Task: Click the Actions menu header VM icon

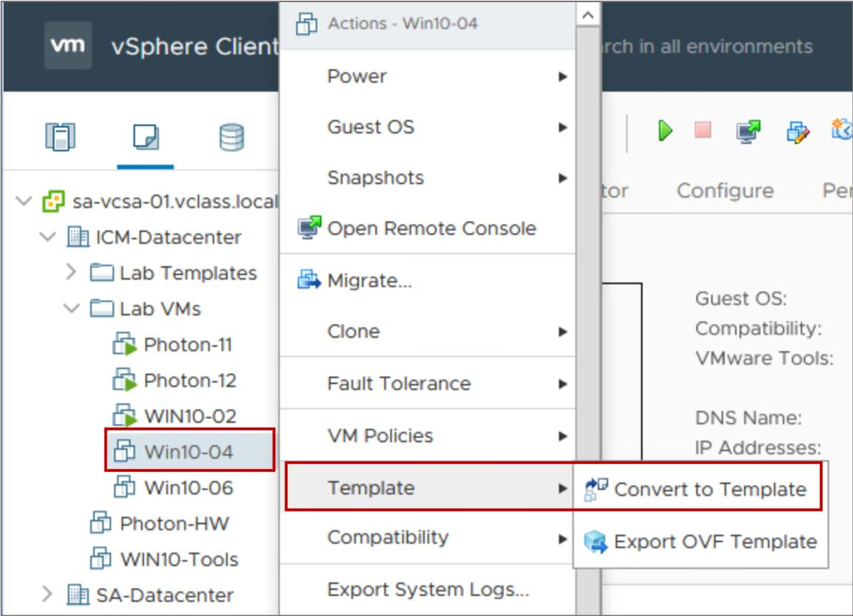Action: [307, 24]
